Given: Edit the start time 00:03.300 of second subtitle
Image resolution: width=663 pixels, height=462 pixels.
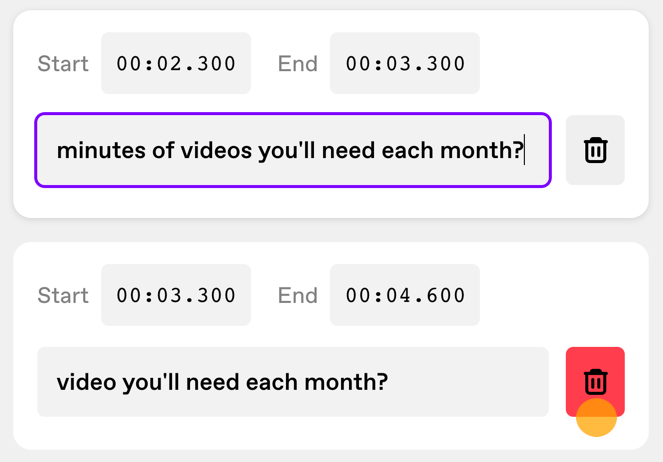Looking at the screenshot, I should [176, 295].
